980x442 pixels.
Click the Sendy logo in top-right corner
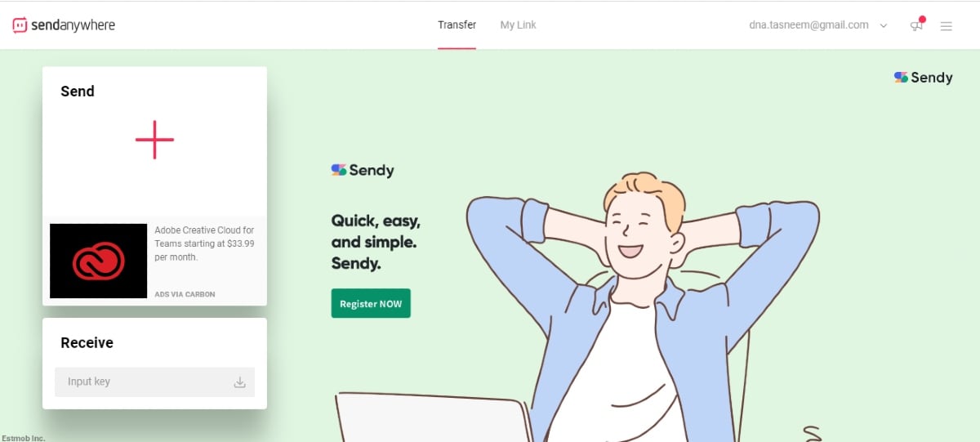coord(924,78)
